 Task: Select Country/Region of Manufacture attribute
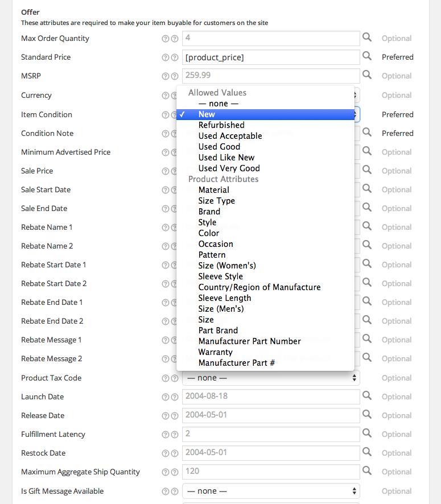point(265,287)
